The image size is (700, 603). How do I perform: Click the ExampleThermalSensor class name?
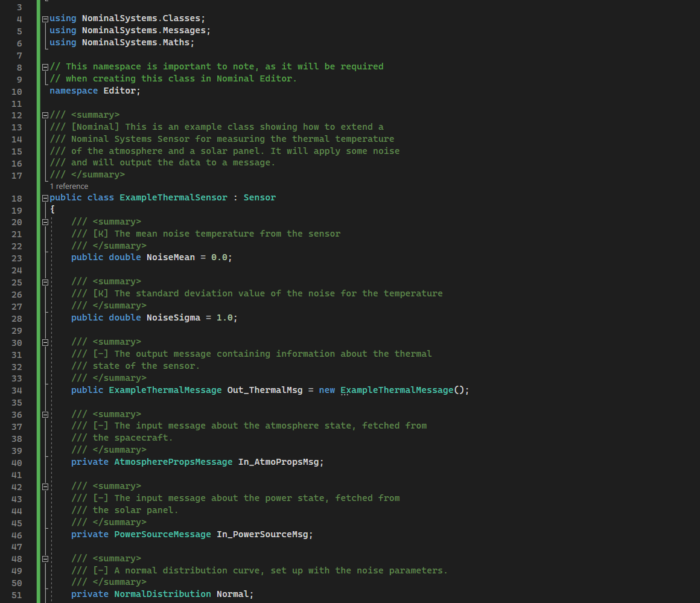173,197
